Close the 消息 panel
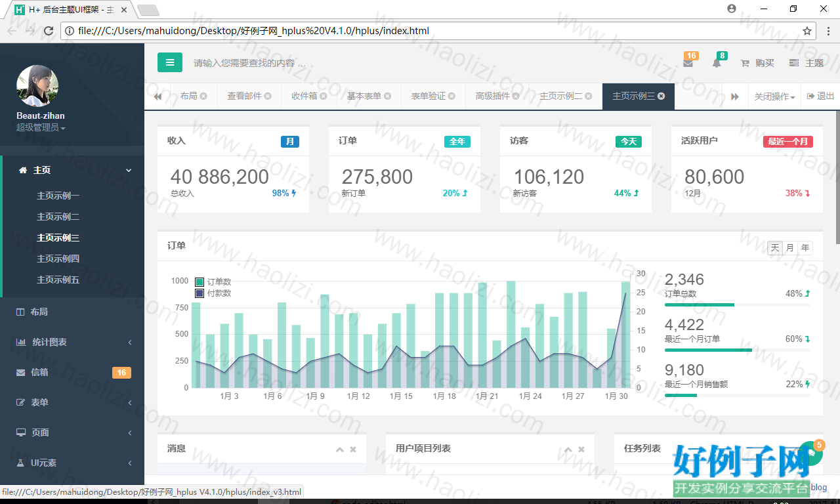The height and width of the screenshot is (504, 840). coord(353,450)
